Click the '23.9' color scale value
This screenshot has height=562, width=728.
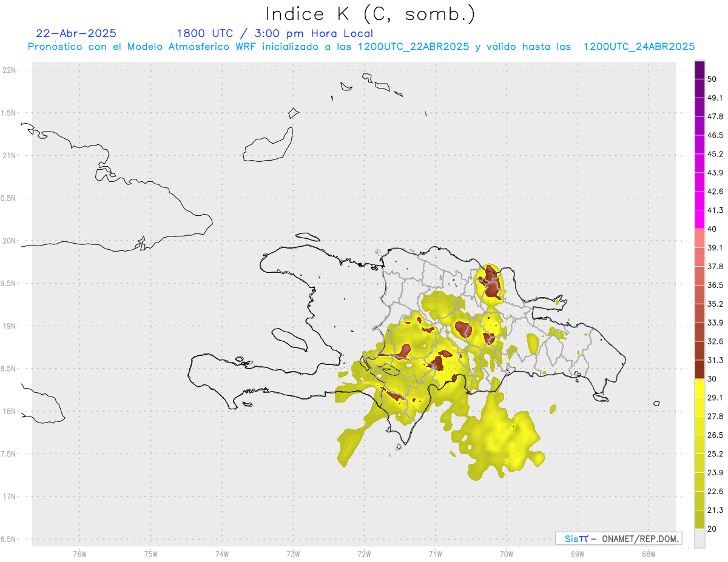(x=715, y=473)
